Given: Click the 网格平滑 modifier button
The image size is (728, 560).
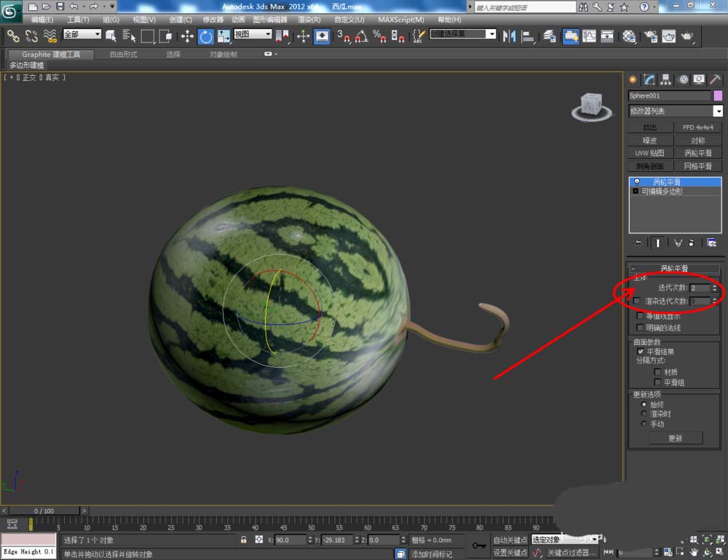Looking at the screenshot, I should pos(698,166).
